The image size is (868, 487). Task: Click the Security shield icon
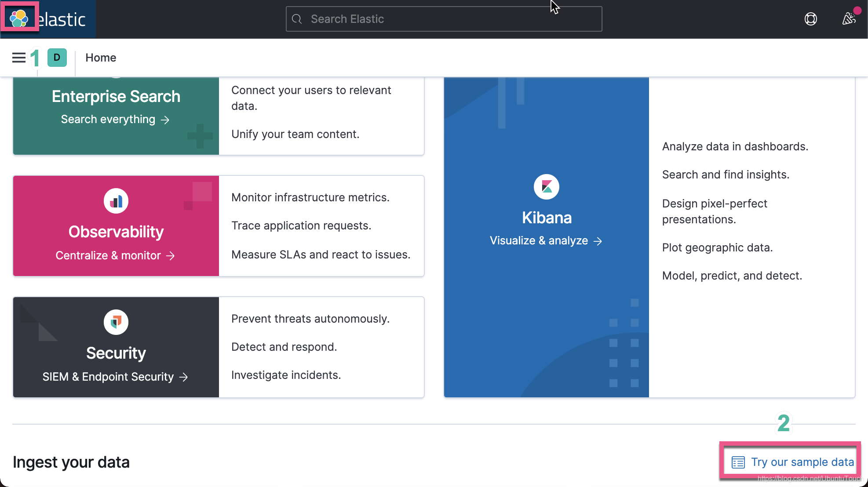tap(116, 322)
